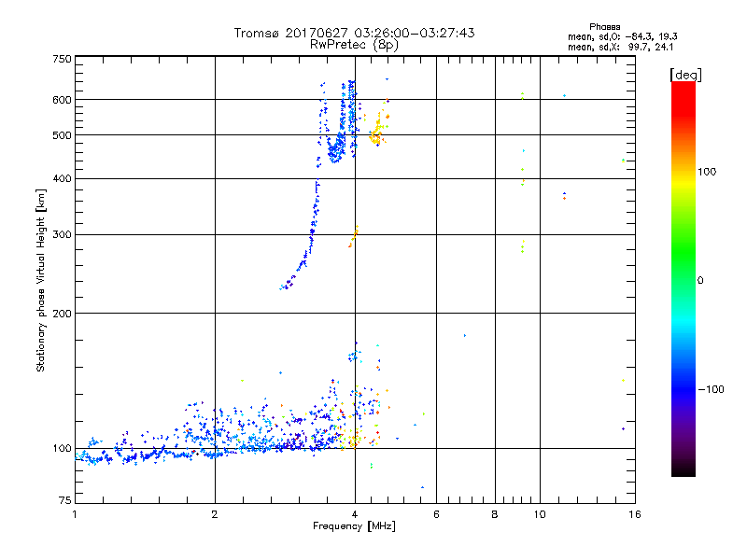Click the "Phases" header at top right
Viewport: 747px width, 560px height.
[604, 26]
